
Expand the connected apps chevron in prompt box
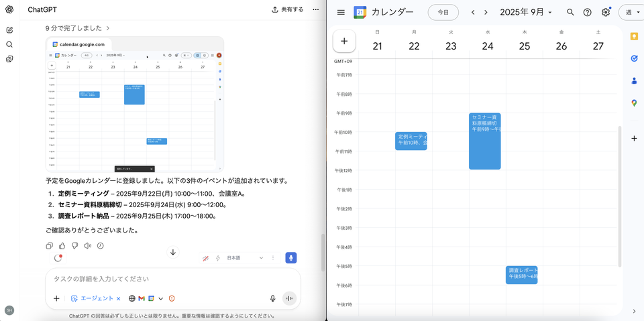(x=161, y=299)
